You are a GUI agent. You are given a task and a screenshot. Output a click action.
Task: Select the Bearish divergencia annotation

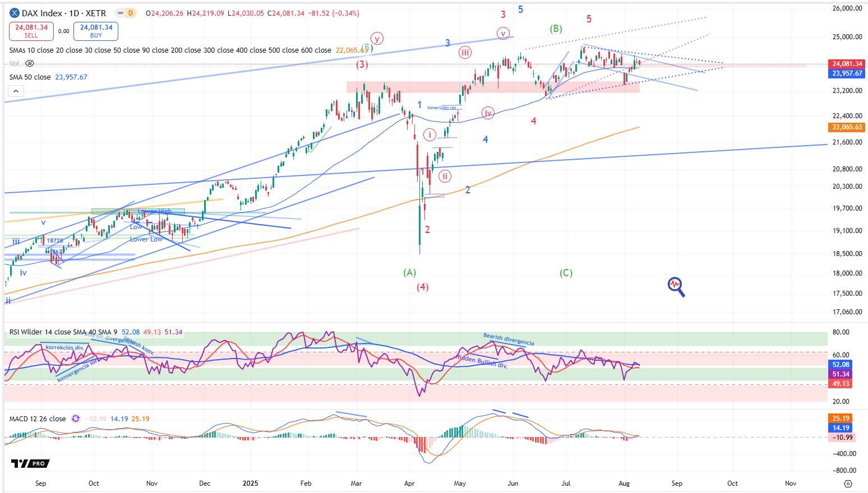pos(509,339)
